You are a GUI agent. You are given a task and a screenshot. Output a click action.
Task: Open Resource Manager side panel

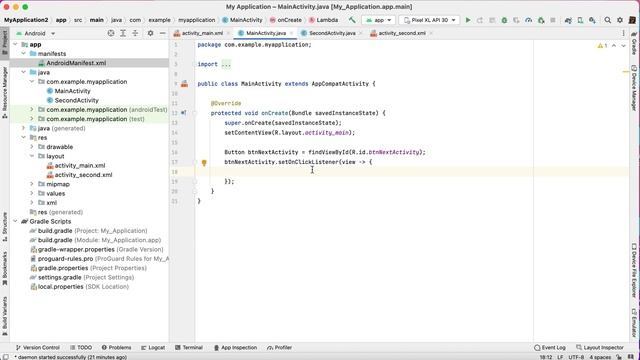[4, 93]
